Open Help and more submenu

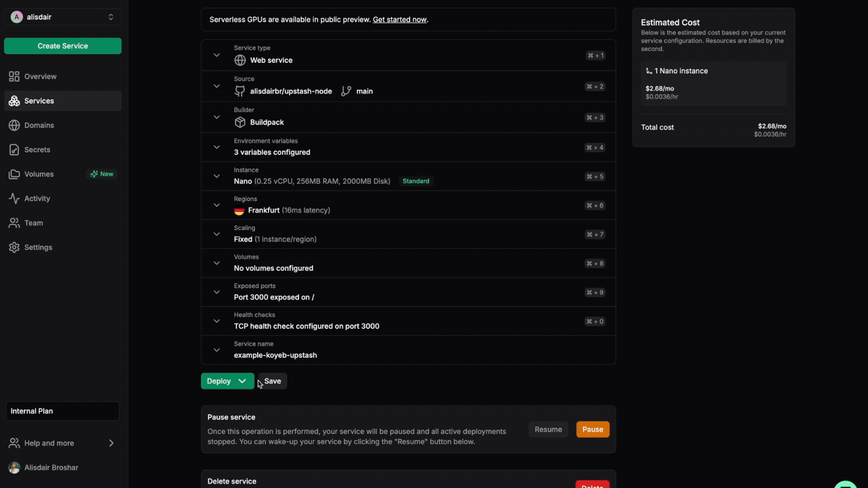tap(62, 443)
